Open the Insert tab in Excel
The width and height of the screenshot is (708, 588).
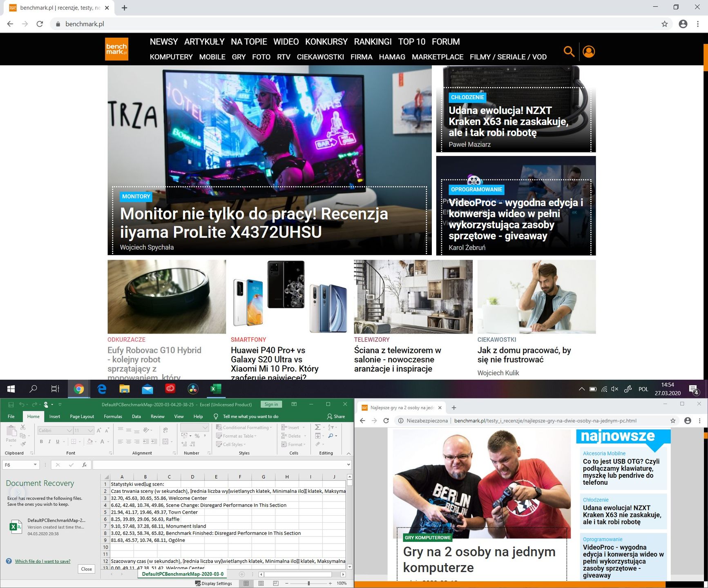[x=55, y=416]
